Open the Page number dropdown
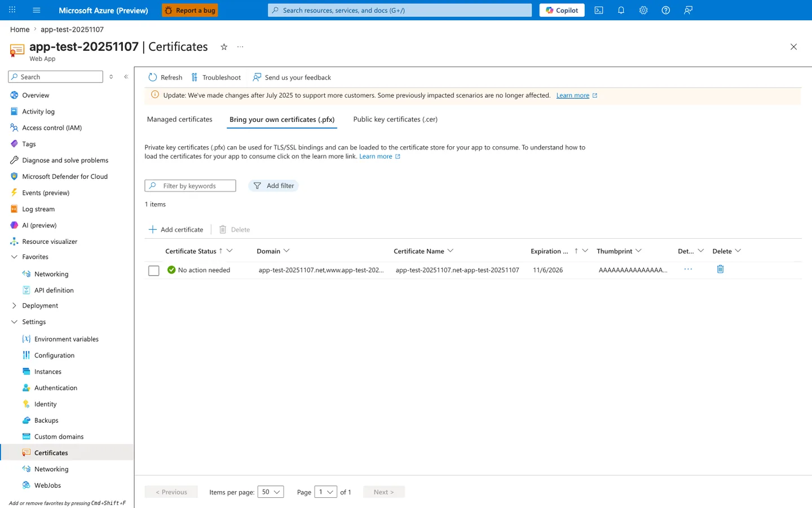Viewport: 812px width, 508px height. tap(326, 492)
